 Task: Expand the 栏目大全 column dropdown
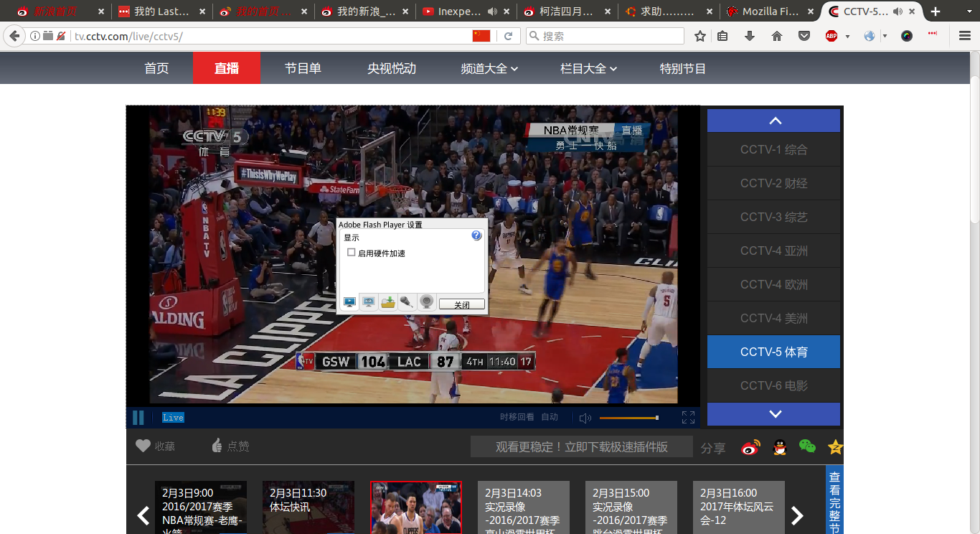588,68
